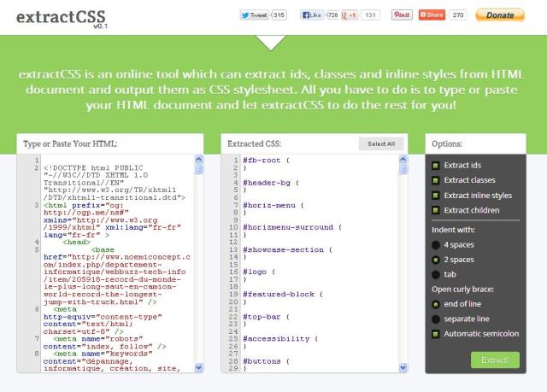The image size is (547, 392).
Task: Click the Type or Paste Your HTML heading
Action: (x=70, y=144)
